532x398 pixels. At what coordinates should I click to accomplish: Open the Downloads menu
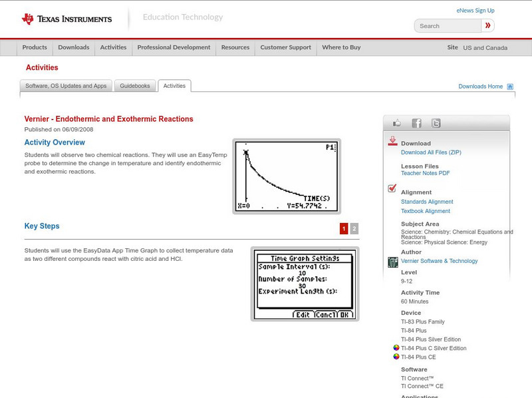pos(74,47)
